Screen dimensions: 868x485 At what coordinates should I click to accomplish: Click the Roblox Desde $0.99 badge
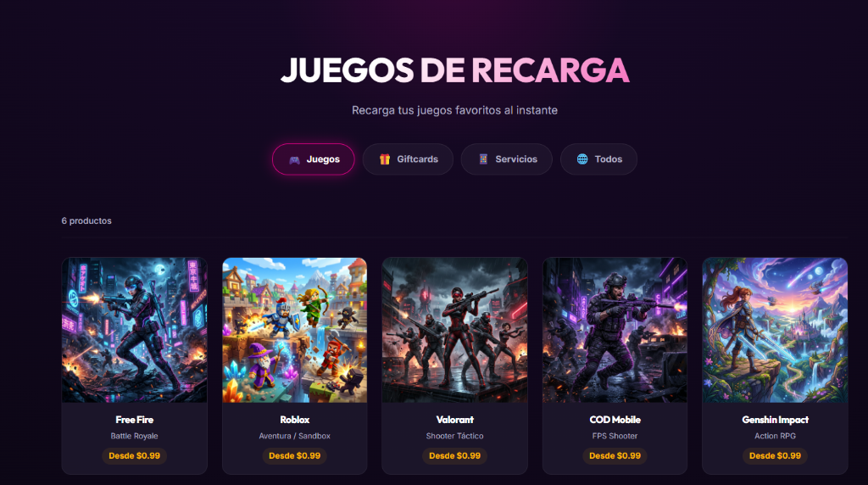pos(294,456)
